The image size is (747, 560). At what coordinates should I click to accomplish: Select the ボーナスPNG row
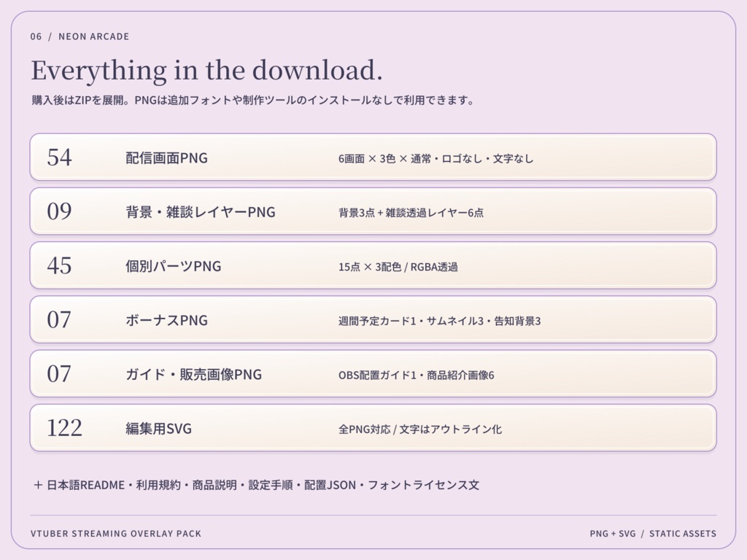373,319
